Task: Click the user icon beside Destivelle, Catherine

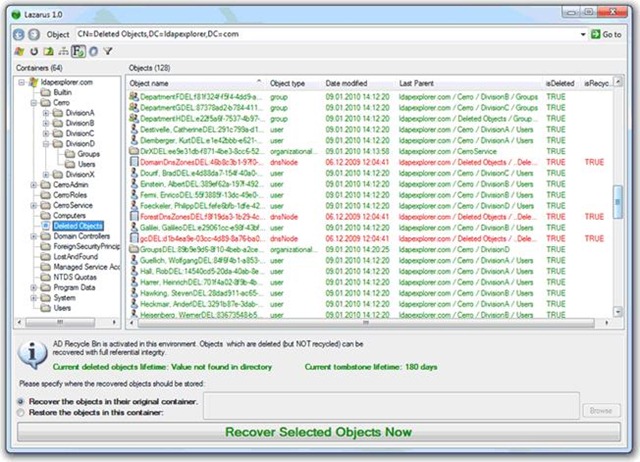Action: pos(133,129)
